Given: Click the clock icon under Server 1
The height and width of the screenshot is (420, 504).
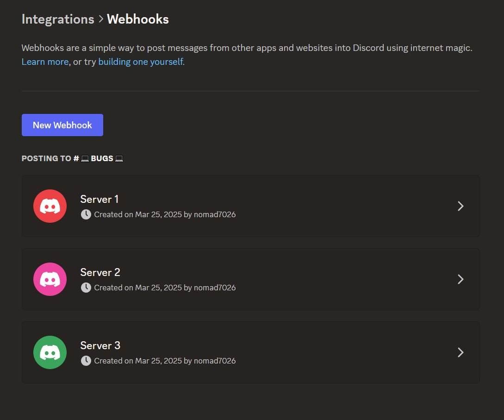Looking at the screenshot, I should coord(86,214).
